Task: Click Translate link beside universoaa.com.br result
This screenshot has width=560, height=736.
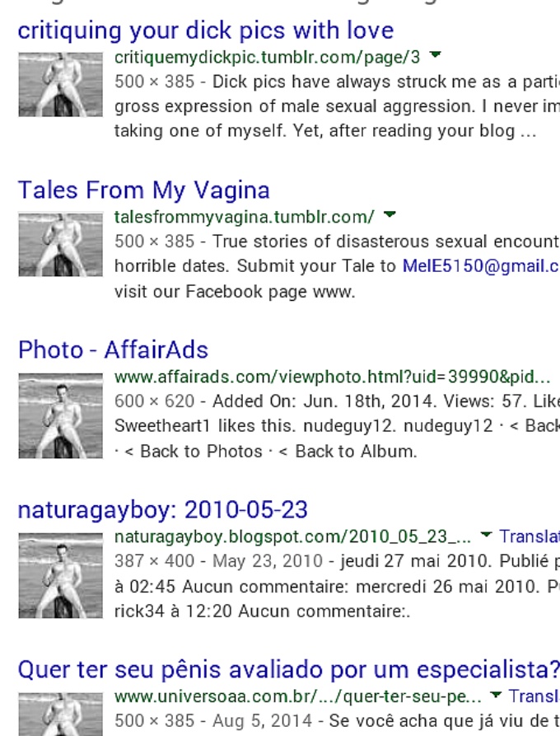Action: [x=534, y=696]
